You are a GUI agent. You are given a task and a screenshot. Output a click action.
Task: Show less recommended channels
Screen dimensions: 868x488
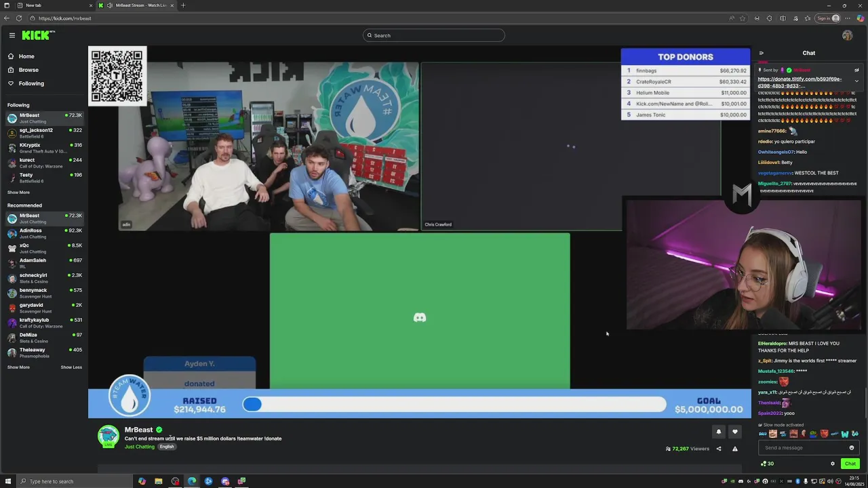71,367
